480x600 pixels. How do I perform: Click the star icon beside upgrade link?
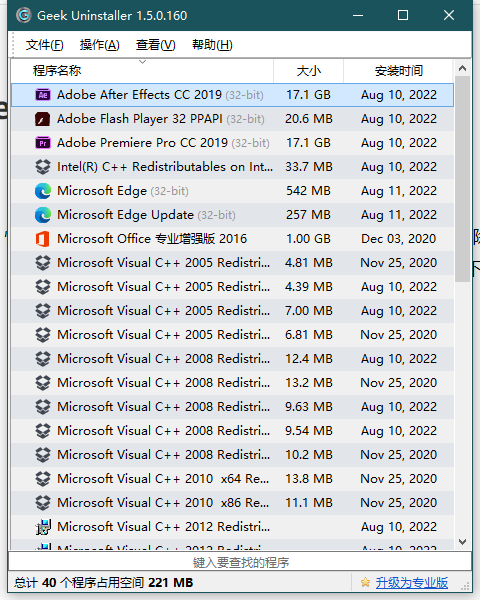coord(366,583)
